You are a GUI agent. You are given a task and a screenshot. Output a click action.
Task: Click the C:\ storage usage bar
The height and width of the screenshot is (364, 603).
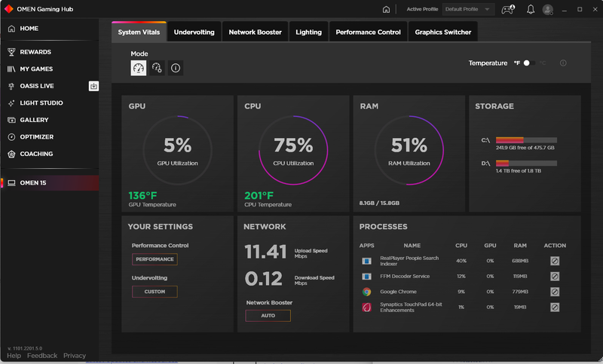point(526,140)
